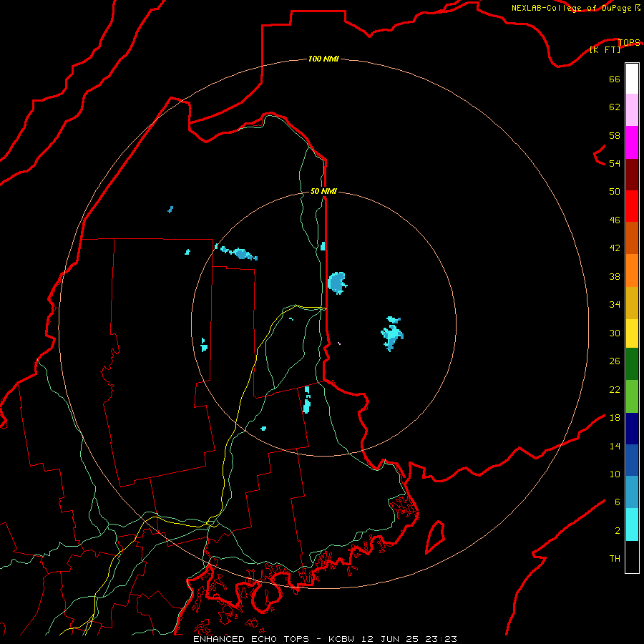Click the cyan swatch between 2 and 6

[x=632, y=525]
